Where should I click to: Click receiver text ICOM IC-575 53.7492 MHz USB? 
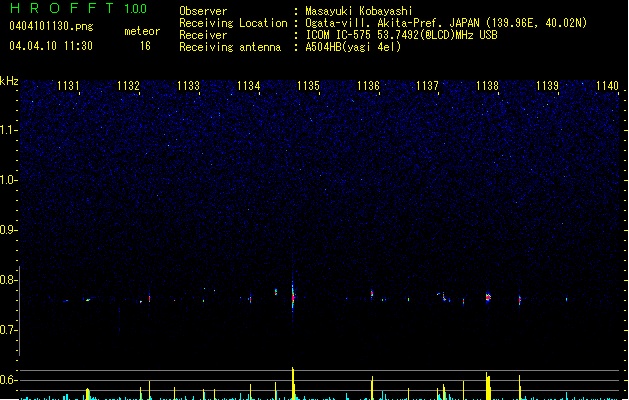pos(402,35)
